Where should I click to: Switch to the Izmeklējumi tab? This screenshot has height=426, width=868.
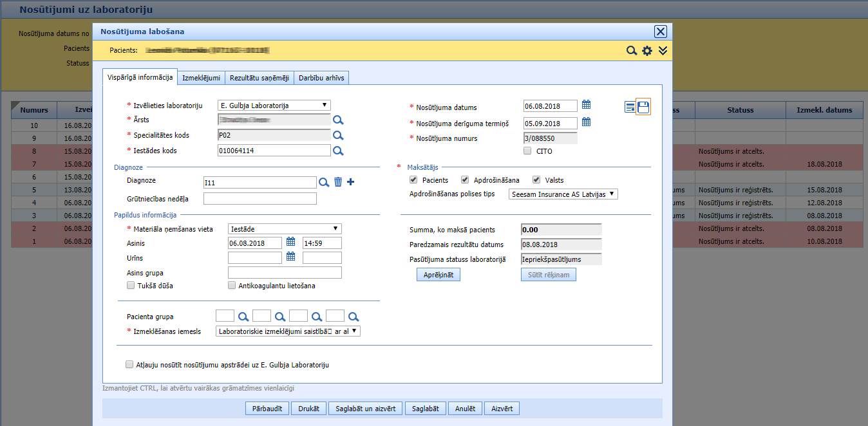pyautogui.click(x=202, y=79)
